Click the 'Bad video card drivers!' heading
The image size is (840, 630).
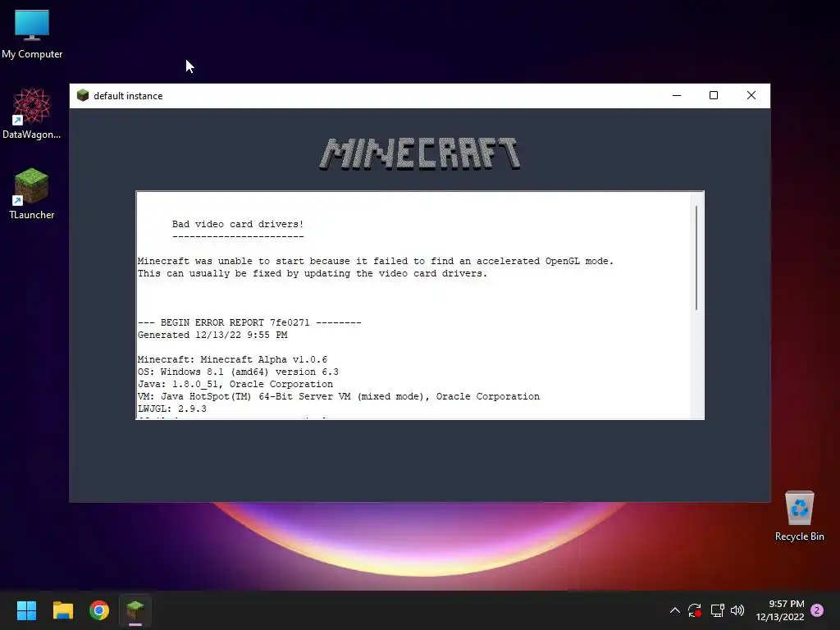238,224
